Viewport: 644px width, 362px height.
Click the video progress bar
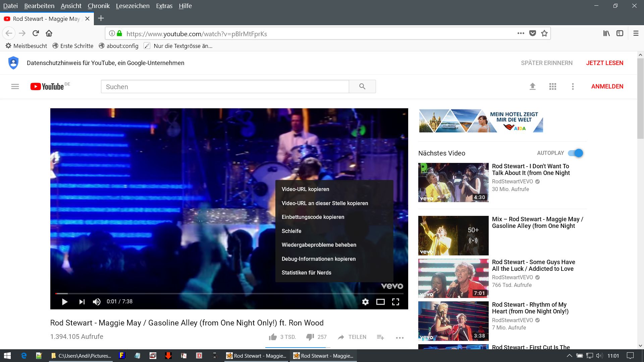[x=229, y=293]
